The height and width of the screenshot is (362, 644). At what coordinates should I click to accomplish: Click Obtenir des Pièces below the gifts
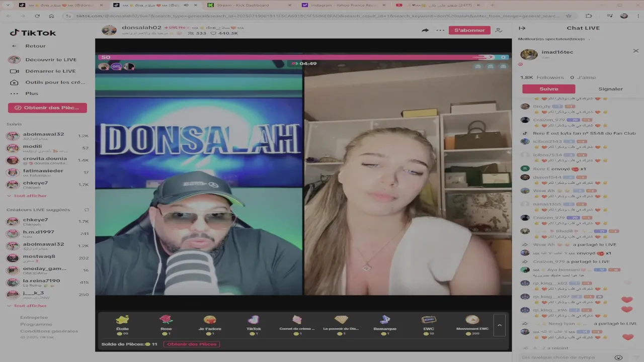(192, 344)
